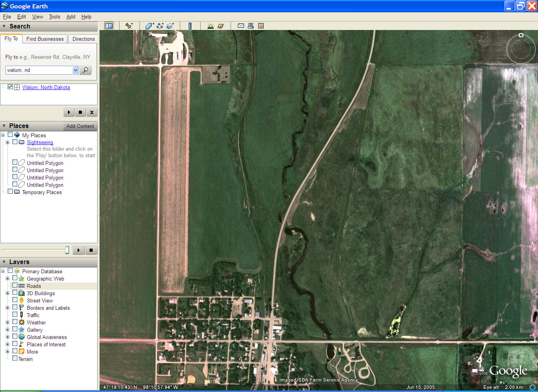The width and height of the screenshot is (538, 392).
Task: Collapse the My Places tree node
Action: (x=3, y=135)
